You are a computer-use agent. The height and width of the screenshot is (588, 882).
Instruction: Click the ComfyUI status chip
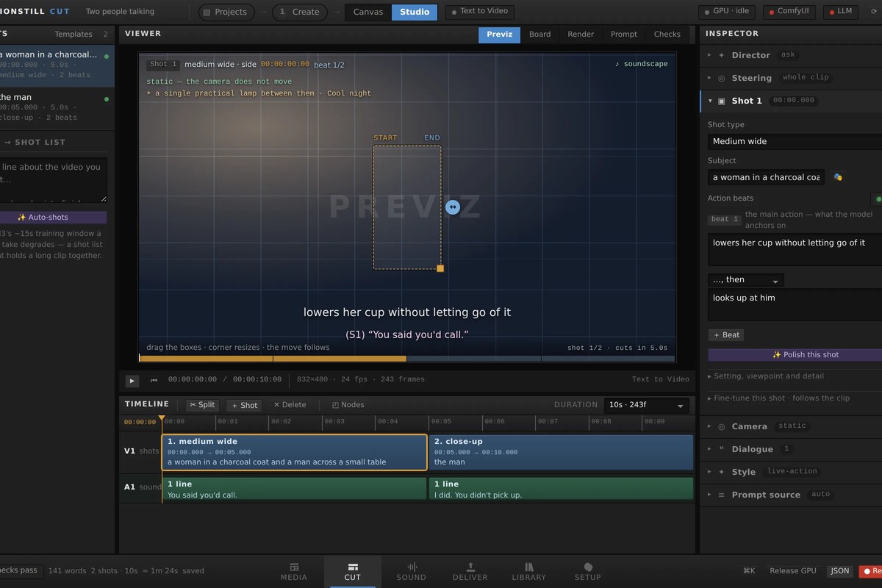tap(789, 12)
